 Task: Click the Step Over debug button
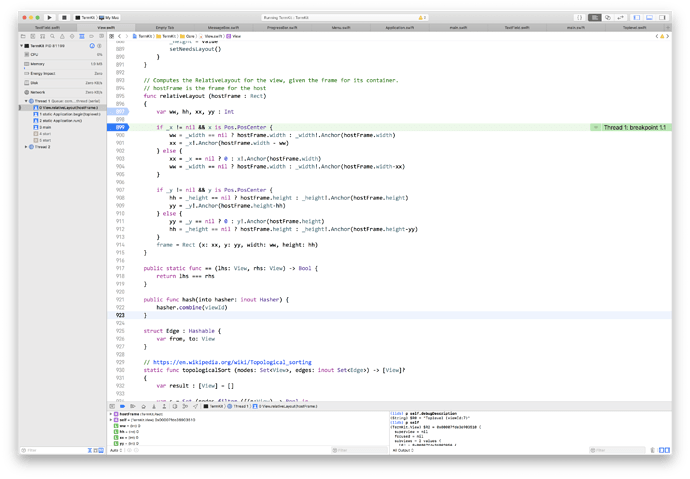point(143,406)
